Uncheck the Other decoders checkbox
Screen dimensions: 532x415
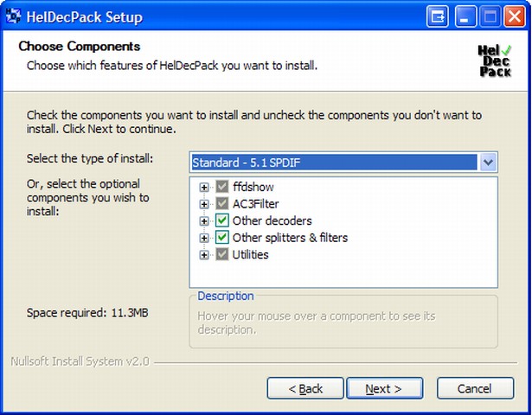click(x=223, y=220)
